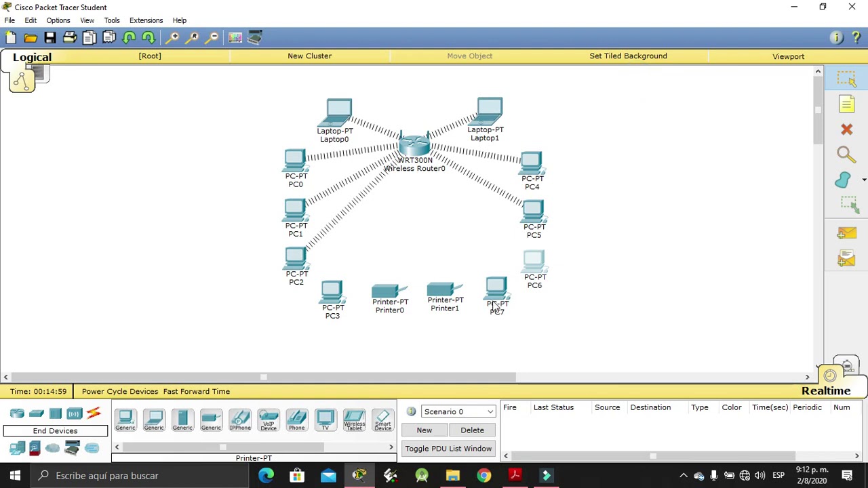Pick the TV end device
The width and height of the screenshot is (868, 488).
(325, 420)
